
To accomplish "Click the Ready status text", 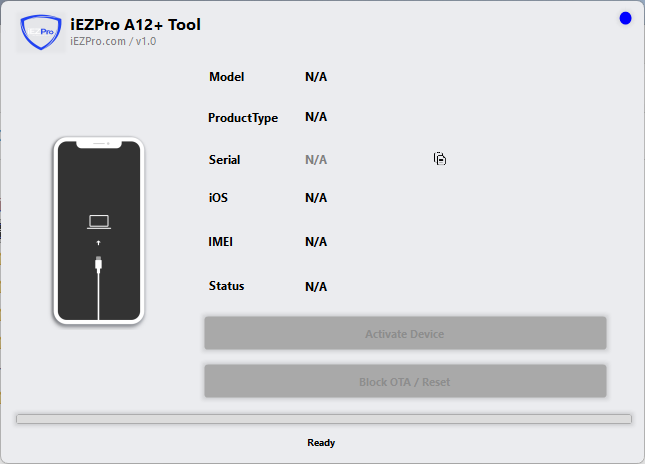I will click(321, 442).
